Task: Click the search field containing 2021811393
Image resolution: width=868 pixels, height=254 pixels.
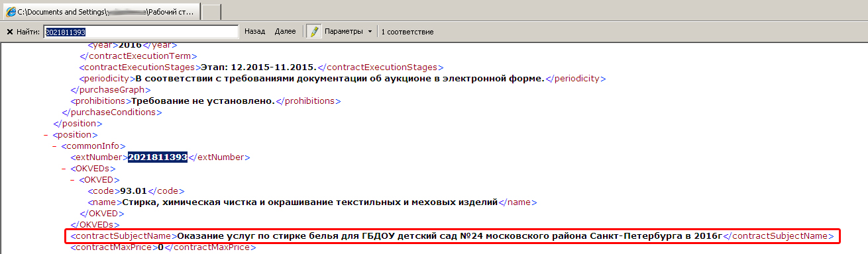Action: pyautogui.click(x=140, y=32)
